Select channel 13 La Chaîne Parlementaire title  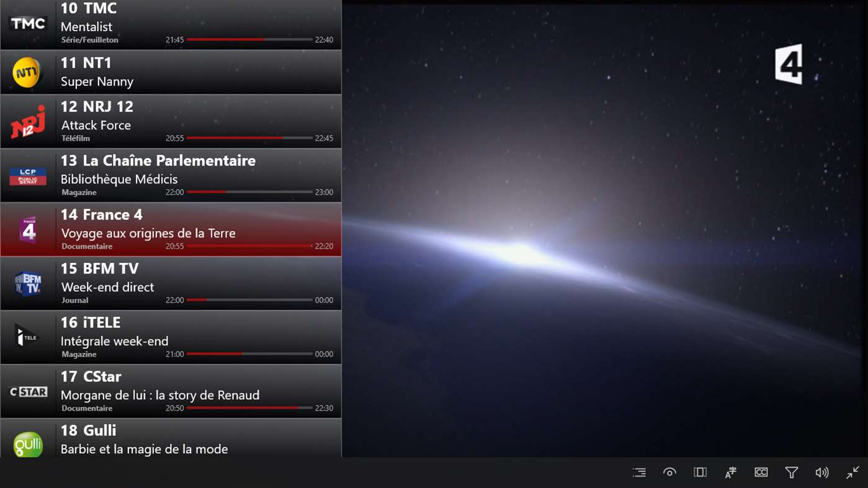coord(158,161)
